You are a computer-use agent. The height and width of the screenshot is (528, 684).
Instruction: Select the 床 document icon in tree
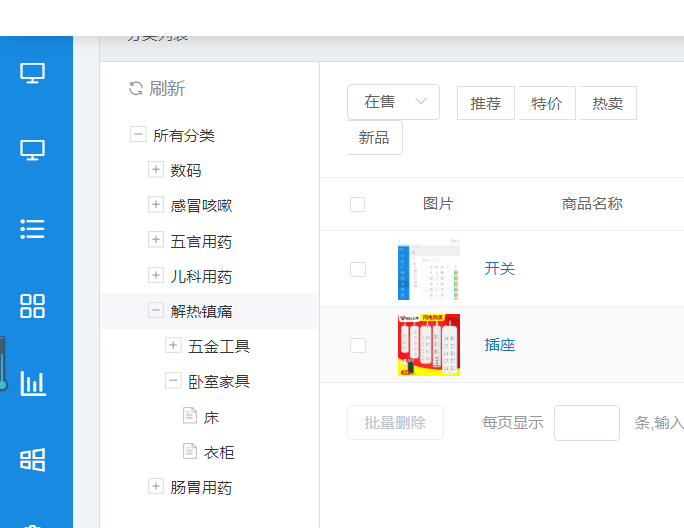coord(190,416)
